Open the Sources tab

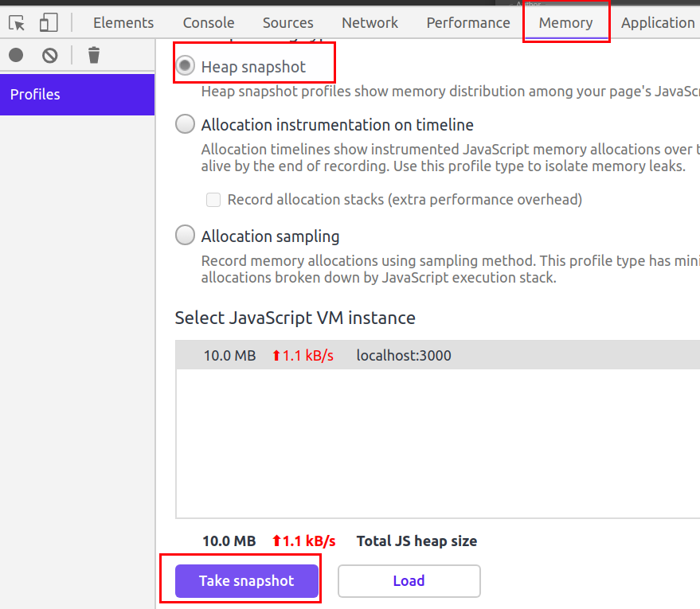point(288,23)
